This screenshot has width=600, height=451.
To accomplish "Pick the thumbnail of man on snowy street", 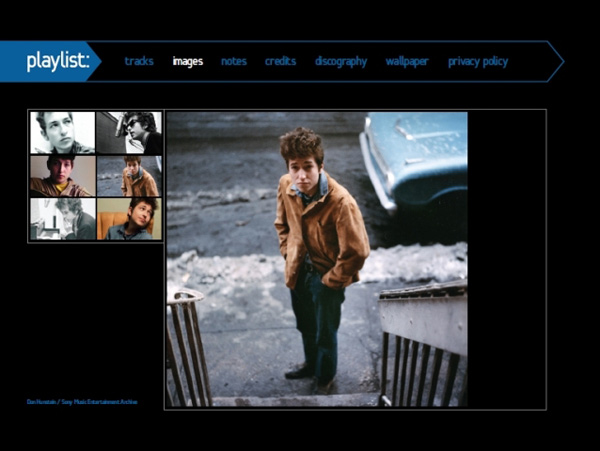I will 129,175.
